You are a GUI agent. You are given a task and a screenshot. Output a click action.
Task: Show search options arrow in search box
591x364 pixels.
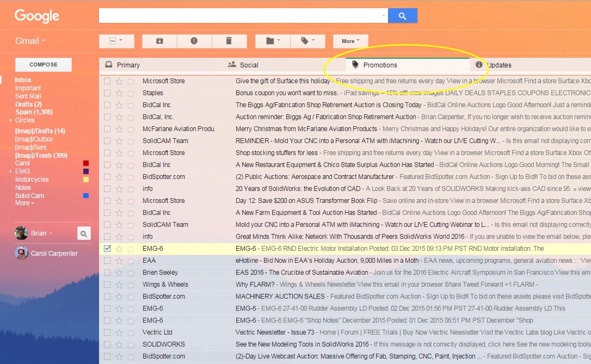pos(383,16)
